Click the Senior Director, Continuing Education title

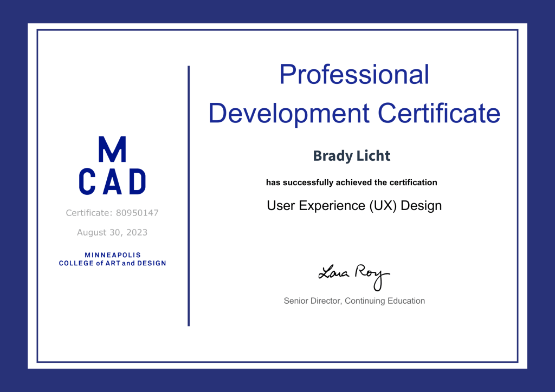tap(354, 300)
